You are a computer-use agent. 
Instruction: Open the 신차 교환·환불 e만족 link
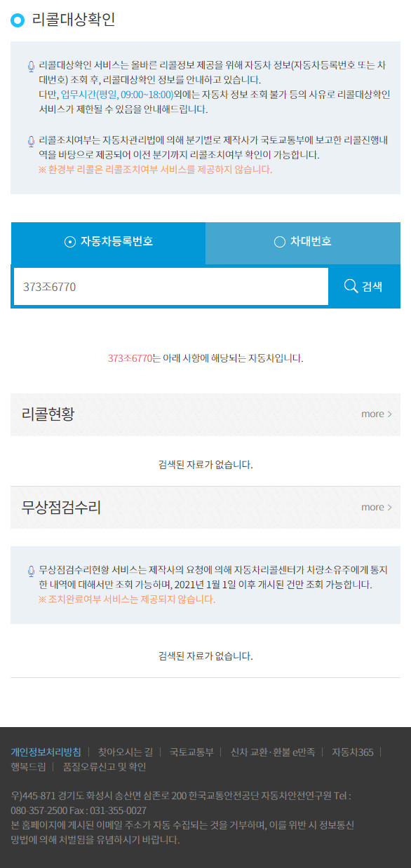(273, 752)
